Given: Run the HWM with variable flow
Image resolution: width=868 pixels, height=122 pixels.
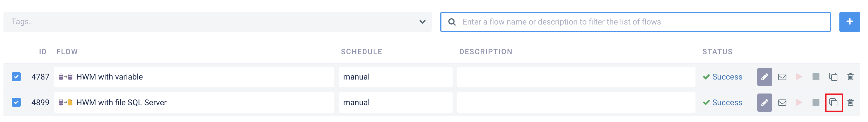Looking at the screenshot, I should (x=799, y=77).
